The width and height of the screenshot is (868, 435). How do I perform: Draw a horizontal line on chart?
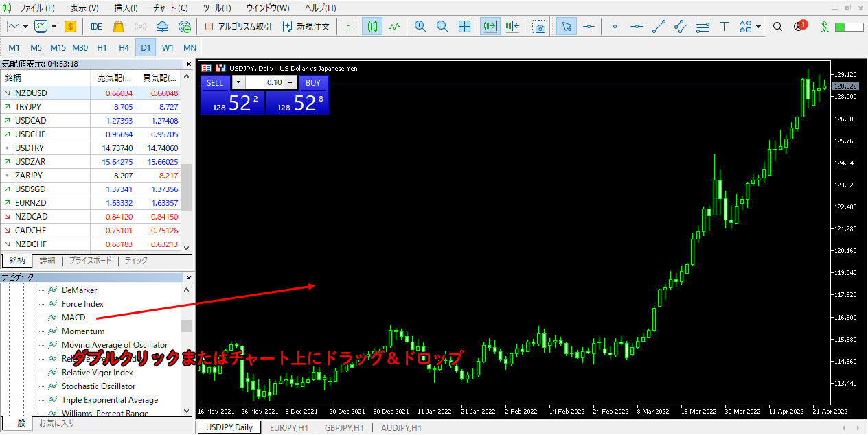coord(637,26)
